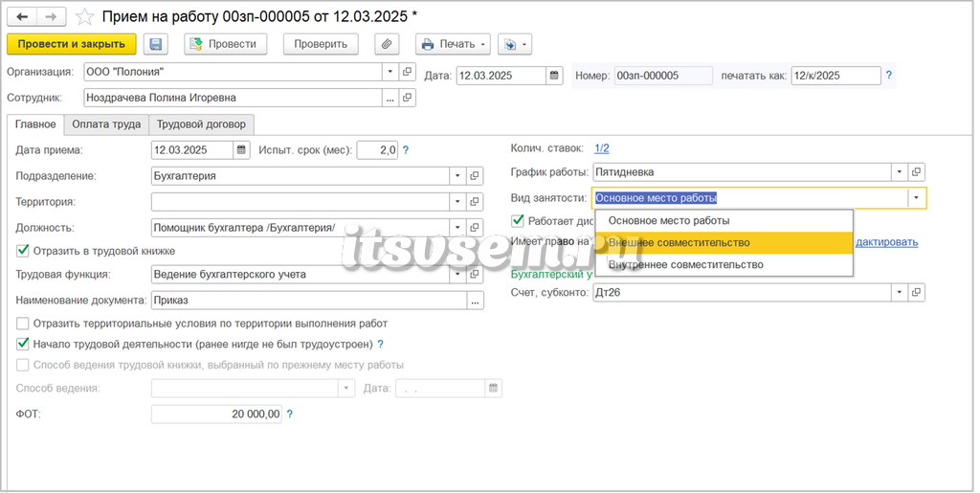This screenshot has width=980, height=493.
Task: Add document to favorites with star icon
Action: point(84,17)
